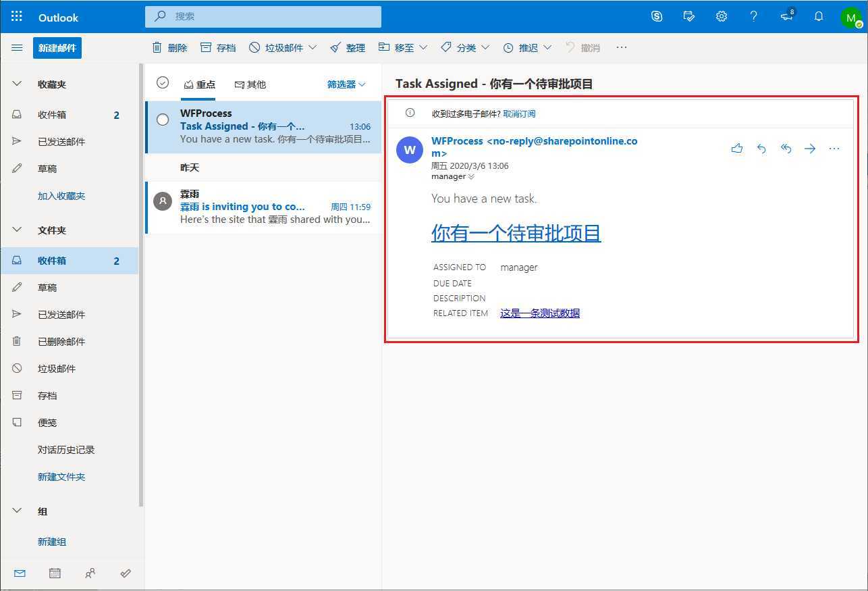Click the Archive (存档) toolbar button
Screen dimensions: 868x591
tap(218, 48)
